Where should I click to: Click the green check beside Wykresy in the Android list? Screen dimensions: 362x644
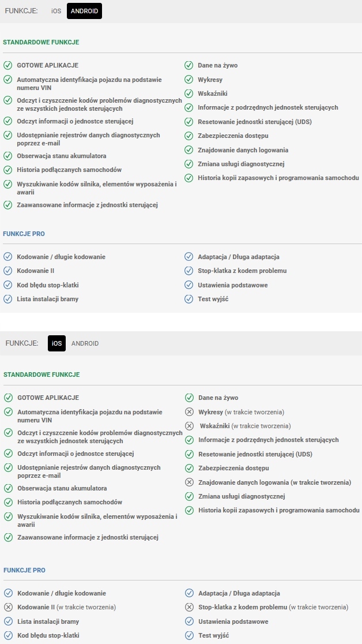tap(188, 80)
